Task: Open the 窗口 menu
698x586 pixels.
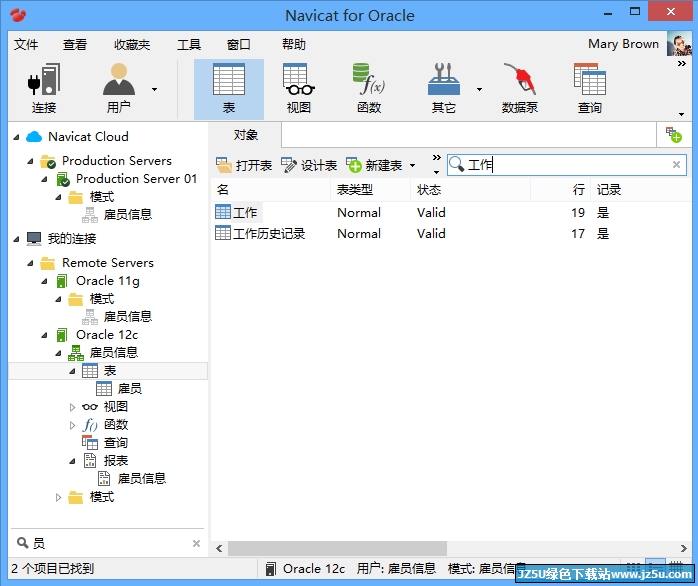Action: pos(238,44)
